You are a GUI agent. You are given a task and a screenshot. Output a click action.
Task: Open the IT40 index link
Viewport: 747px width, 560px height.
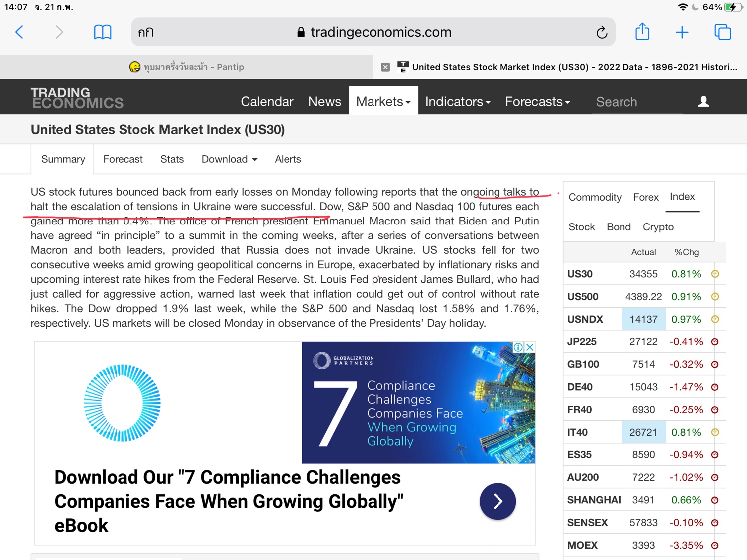577,432
